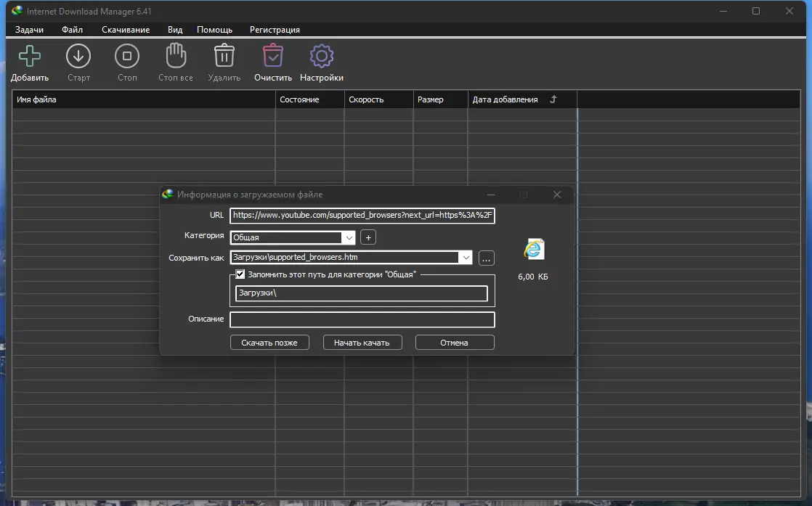The height and width of the screenshot is (506, 812).
Task: Open the Вид menu
Action: pyautogui.click(x=175, y=30)
